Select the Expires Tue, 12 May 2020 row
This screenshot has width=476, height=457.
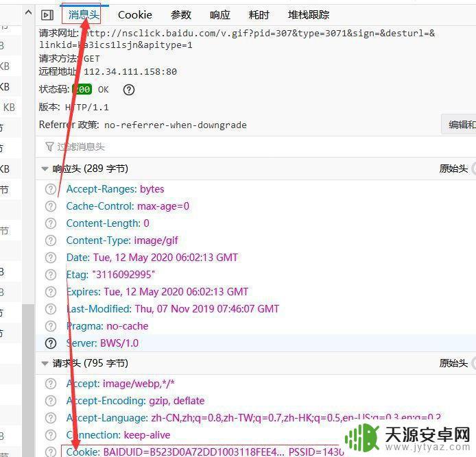(256, 292)
